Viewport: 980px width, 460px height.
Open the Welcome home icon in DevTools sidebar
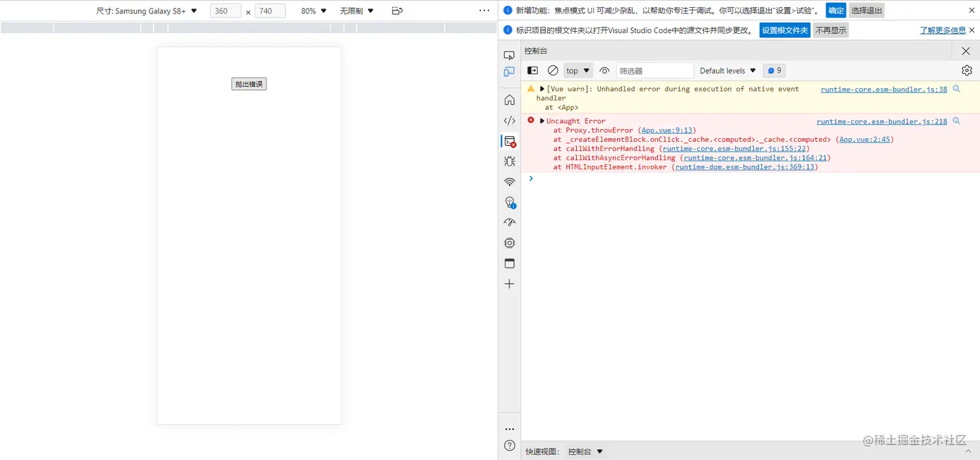(x=509, y=100)
